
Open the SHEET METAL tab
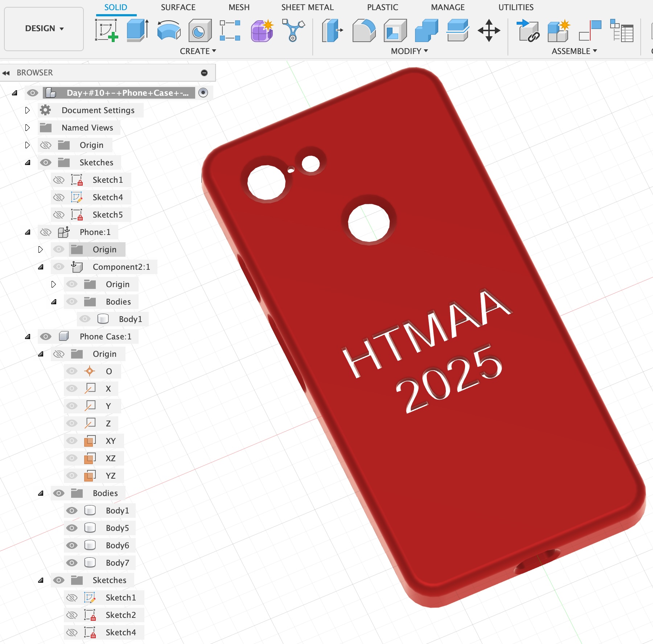[307, 7]
